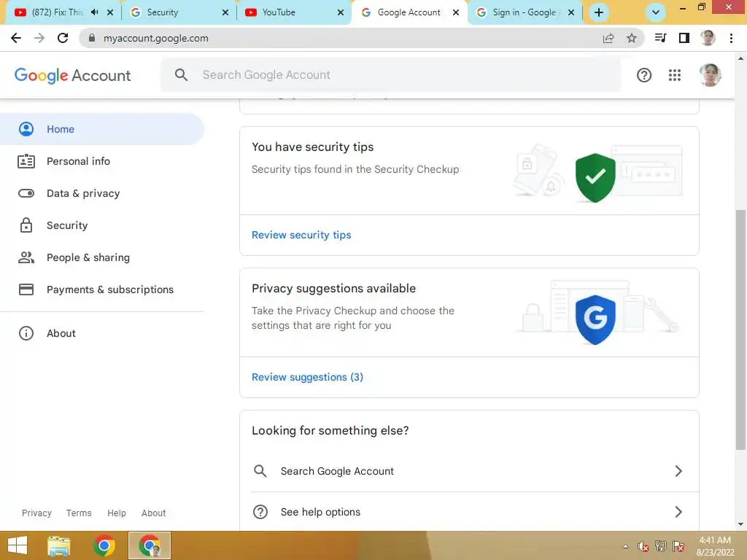Click the active Chrome profile taskbar icon
Viewport: 747px width, 560px height.
click(150, 545)
